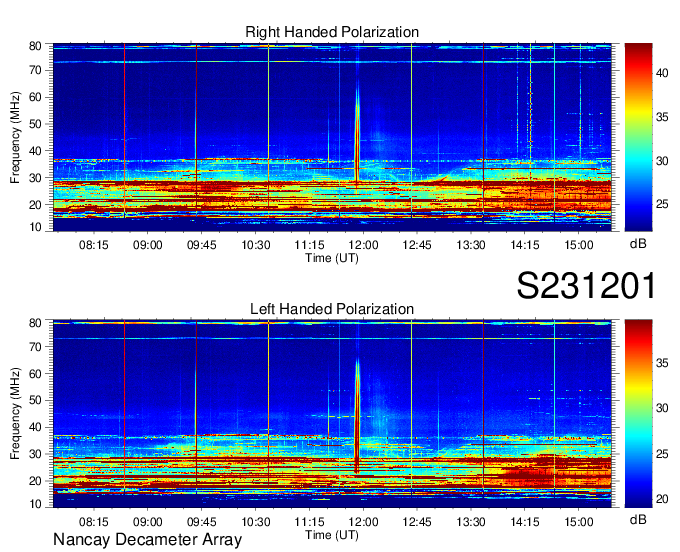Click the Right Handed plot color bar

pos(638,137)
